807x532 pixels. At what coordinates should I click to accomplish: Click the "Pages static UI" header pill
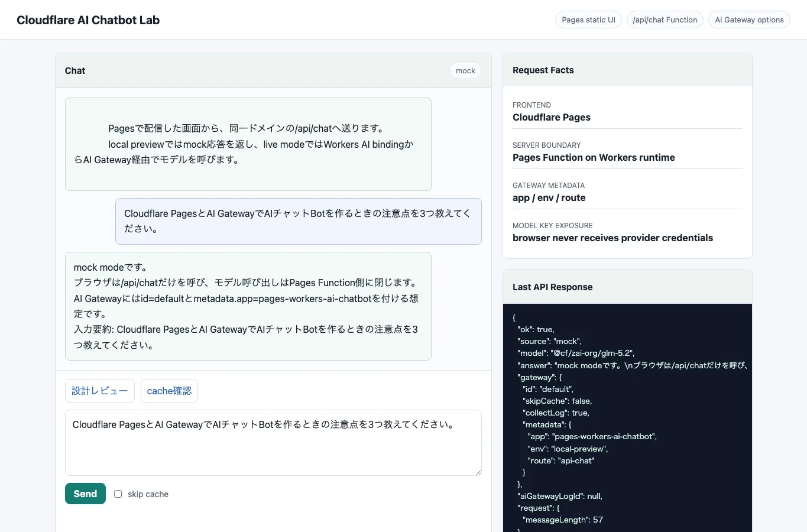click(588, 20)
